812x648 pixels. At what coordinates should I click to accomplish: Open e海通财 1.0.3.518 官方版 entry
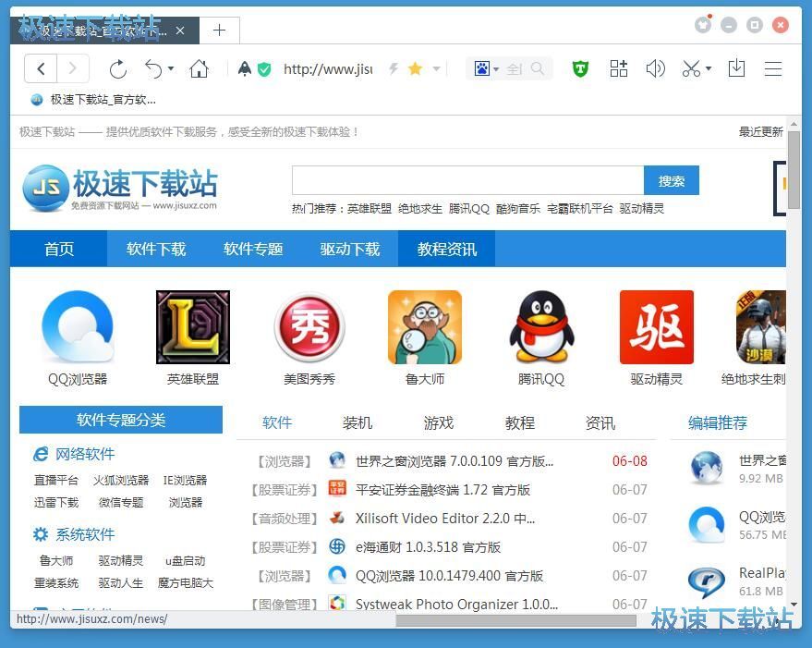click(x=428, y=547)
